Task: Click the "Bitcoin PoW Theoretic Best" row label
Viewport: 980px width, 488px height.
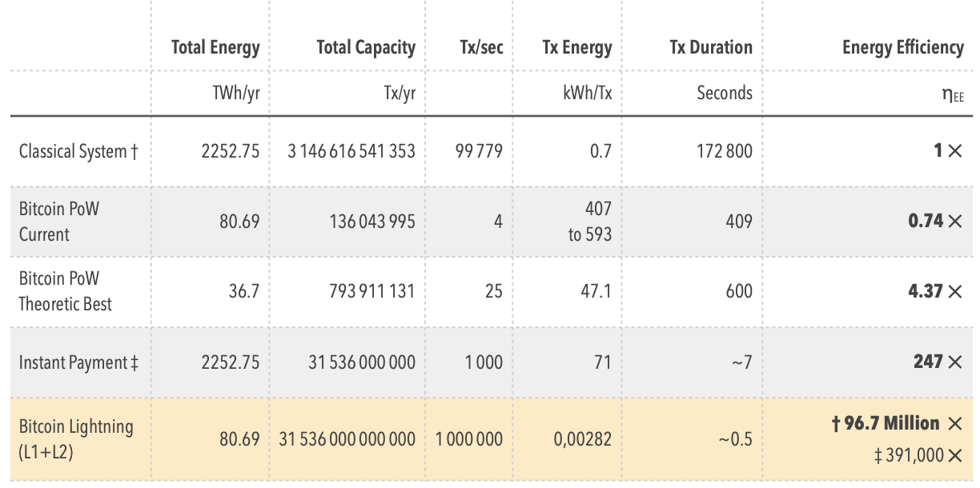Action: click(x=66, y=291)
